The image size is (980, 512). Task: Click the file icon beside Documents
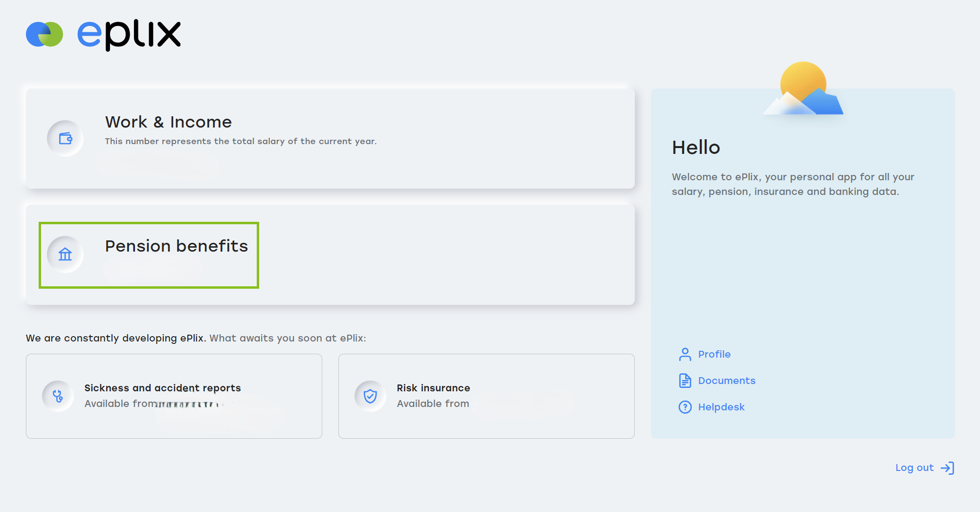685,381
